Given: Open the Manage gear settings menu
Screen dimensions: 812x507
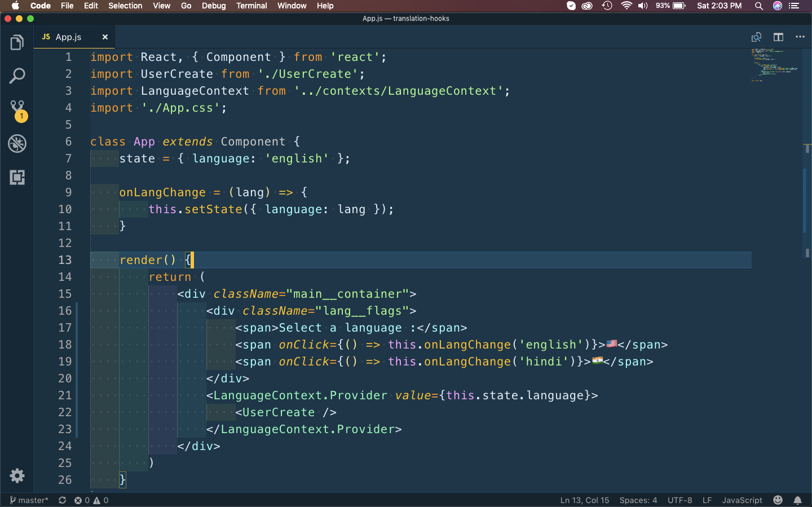Looking at the screenshot, I should (x=17, y=475).
